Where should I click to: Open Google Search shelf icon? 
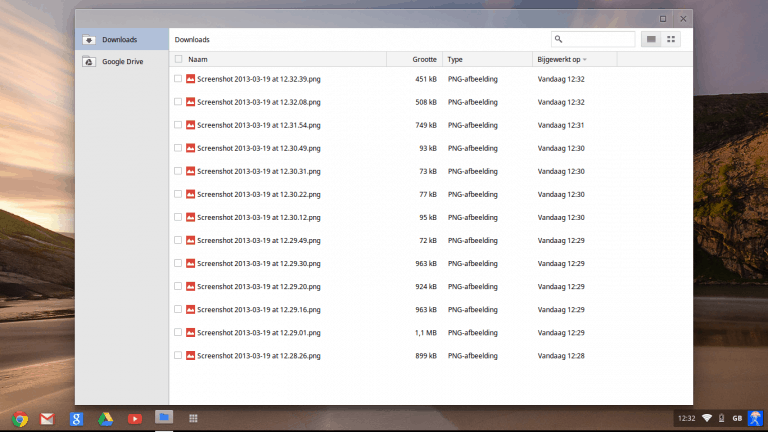76,419
